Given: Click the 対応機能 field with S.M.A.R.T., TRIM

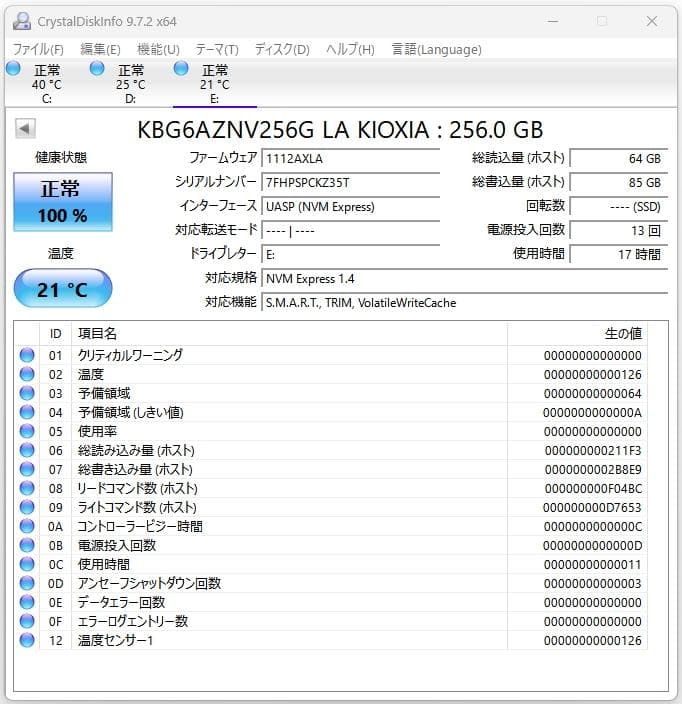Looking at the screenshot, I should tap(465, 303).
